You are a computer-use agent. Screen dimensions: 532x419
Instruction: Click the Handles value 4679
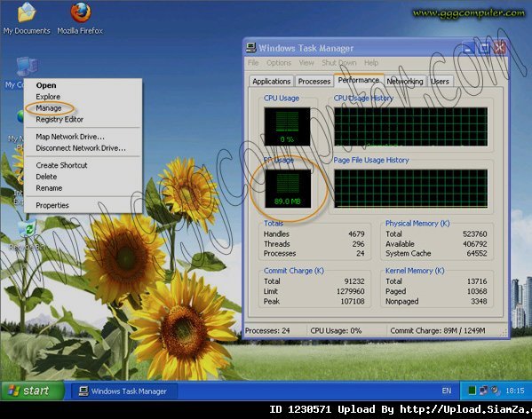[x=356, y=233]
